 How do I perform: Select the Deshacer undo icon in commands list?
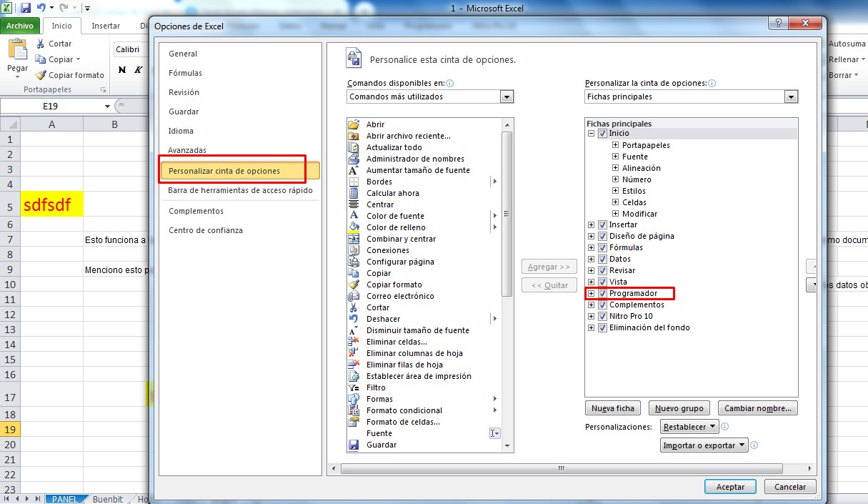(x=353, y=319)
